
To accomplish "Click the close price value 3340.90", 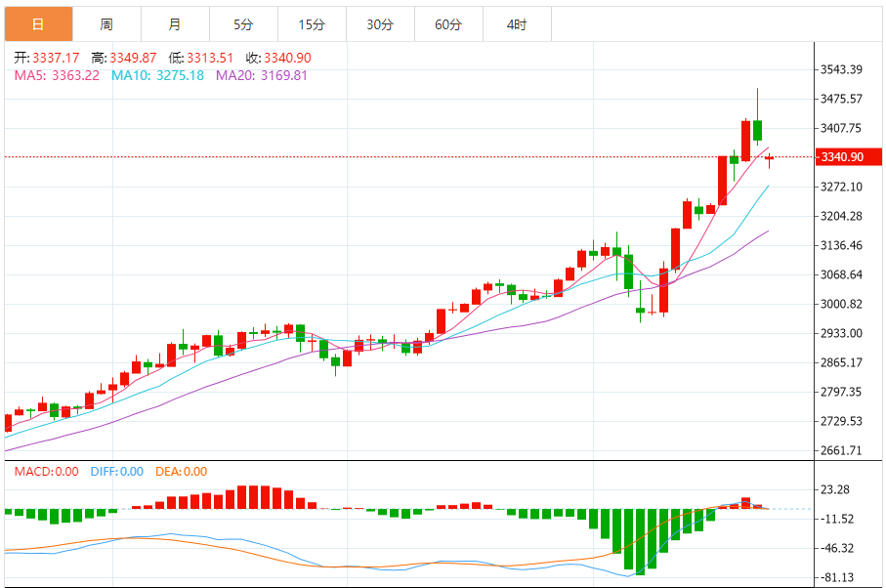I will pyautogui.click(x=287, y=58).
